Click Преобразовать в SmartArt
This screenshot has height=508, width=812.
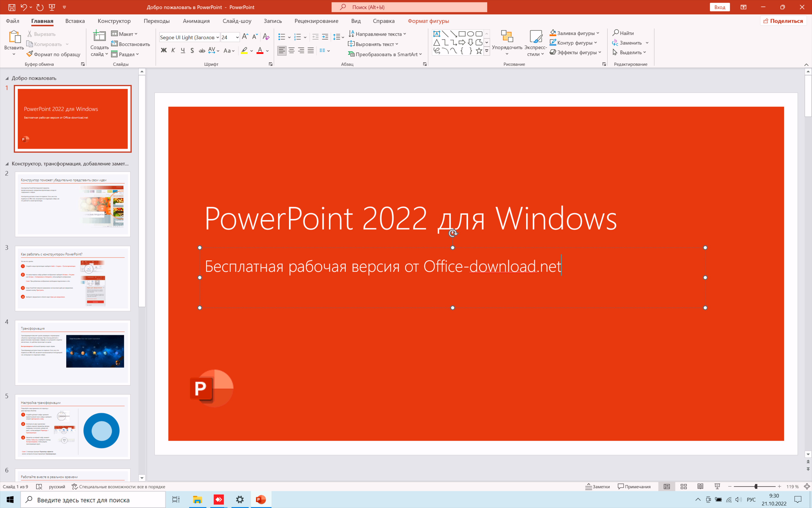pyautogui.click(x=385, y=54)
